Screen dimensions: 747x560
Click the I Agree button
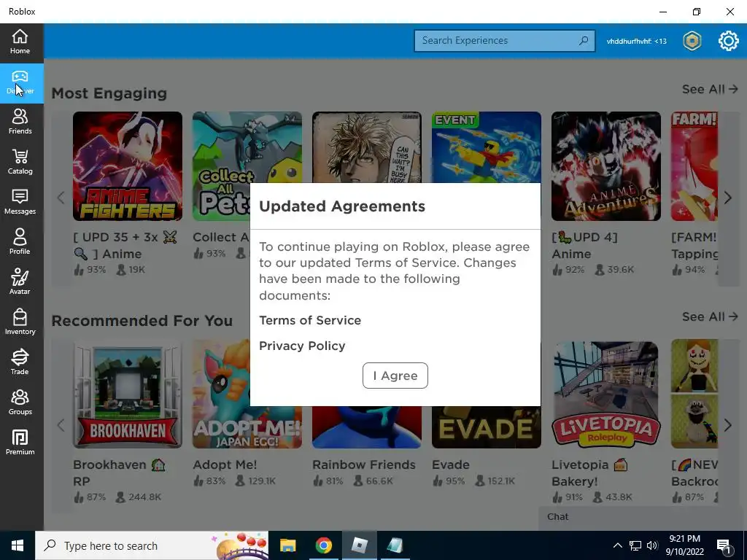click(395, 376)
